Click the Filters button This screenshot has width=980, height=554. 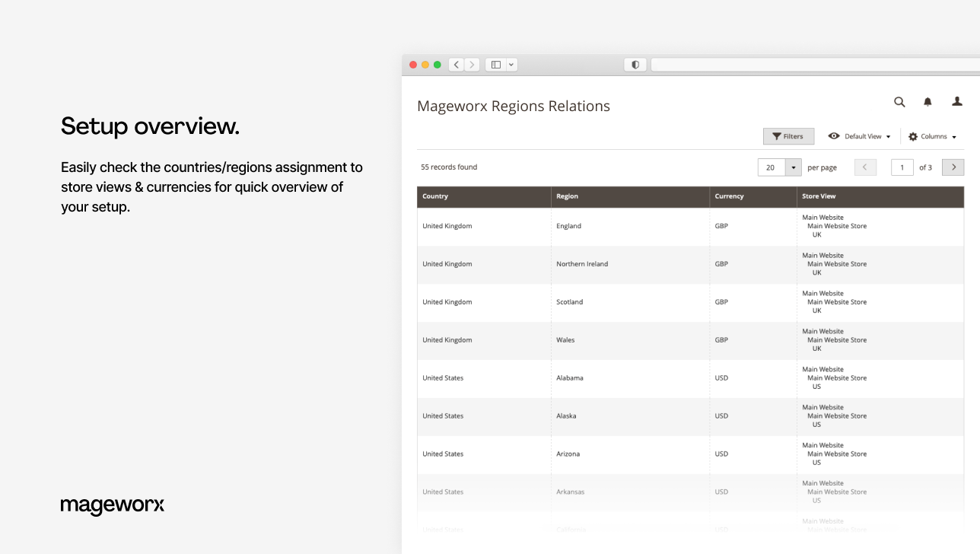tap(788, 135)
